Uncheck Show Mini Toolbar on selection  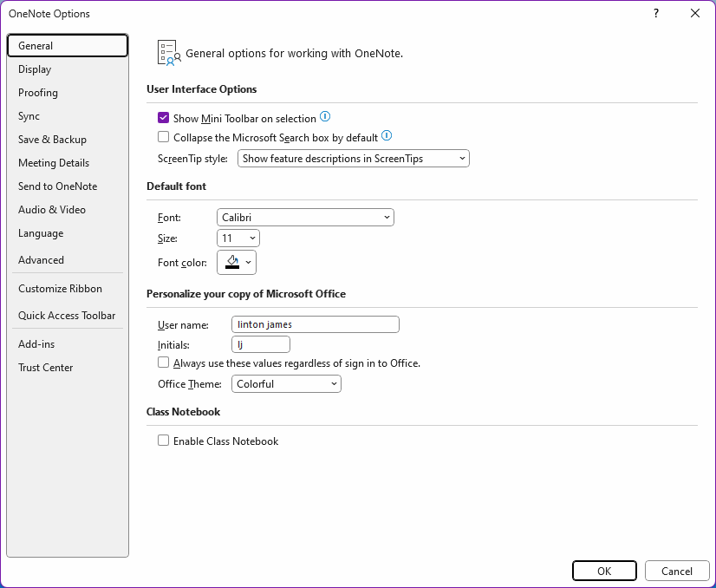click(163, 118)
